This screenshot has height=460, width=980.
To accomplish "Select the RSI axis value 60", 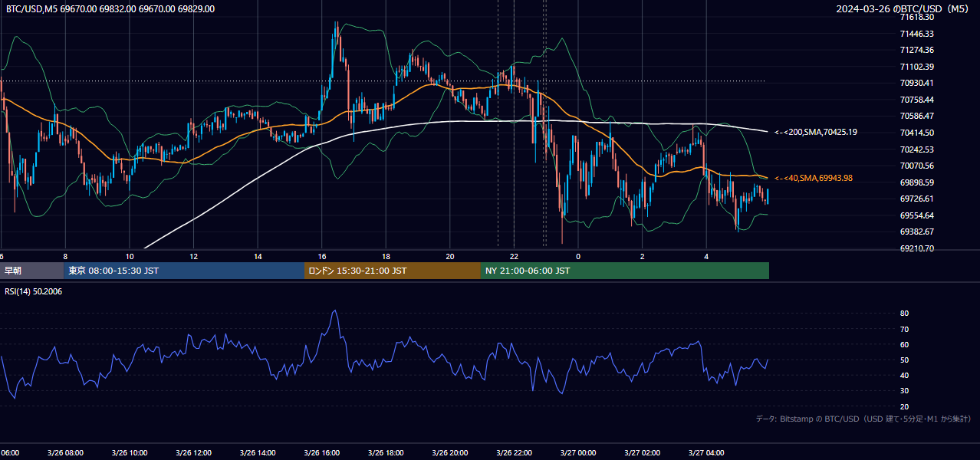I will pos(905,344).
